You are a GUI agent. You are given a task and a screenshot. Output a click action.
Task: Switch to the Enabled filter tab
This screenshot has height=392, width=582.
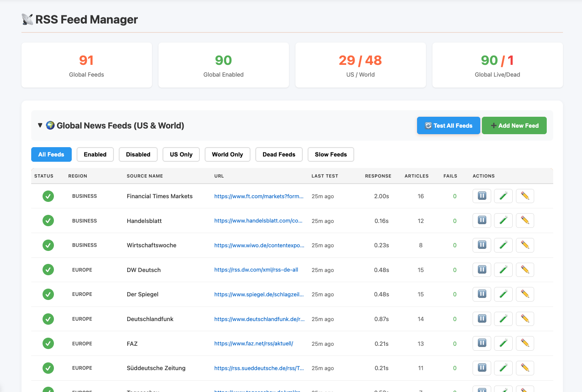95,154
